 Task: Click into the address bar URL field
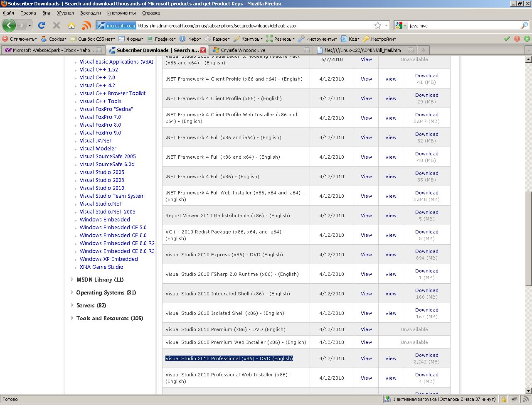point(254,25)
